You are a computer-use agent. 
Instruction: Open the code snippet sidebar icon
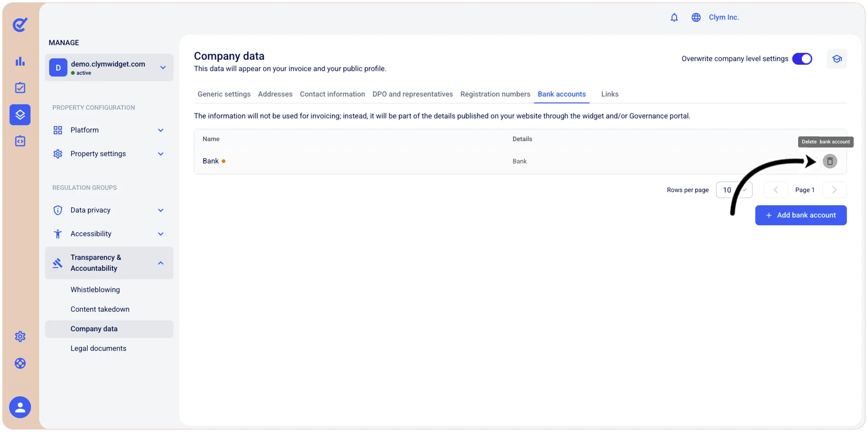(x=20, y=141)
